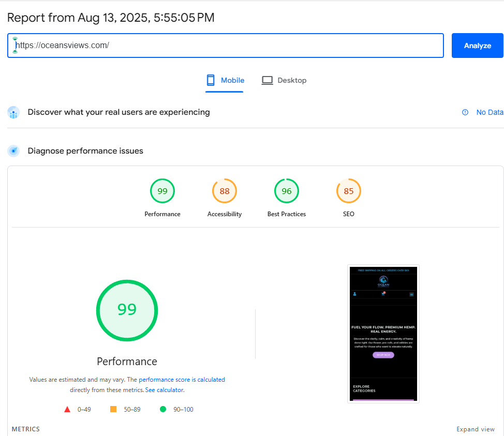Open the 'See calculator' link

[x=164, y=390]
